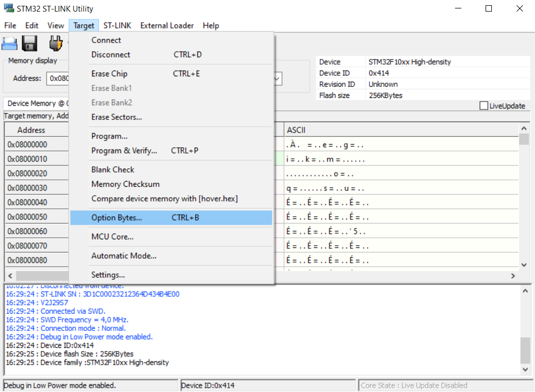535x392 pixels.
Task: Click the Open file toolbar icon
Action: click(10, 43)
